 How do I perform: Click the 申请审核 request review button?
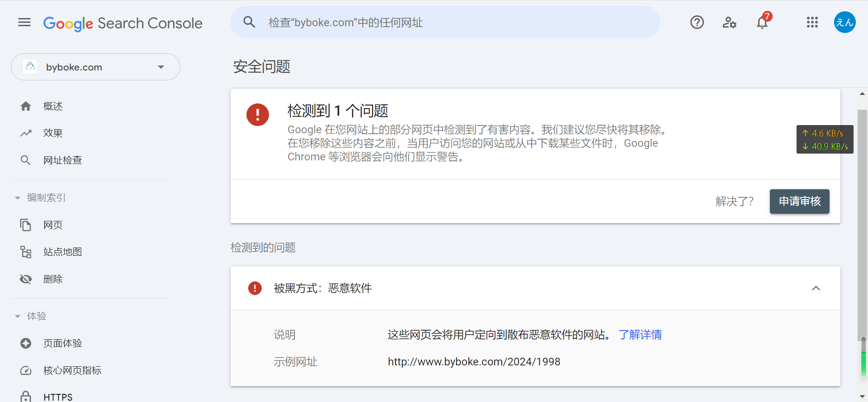click(x=799, y=201)
